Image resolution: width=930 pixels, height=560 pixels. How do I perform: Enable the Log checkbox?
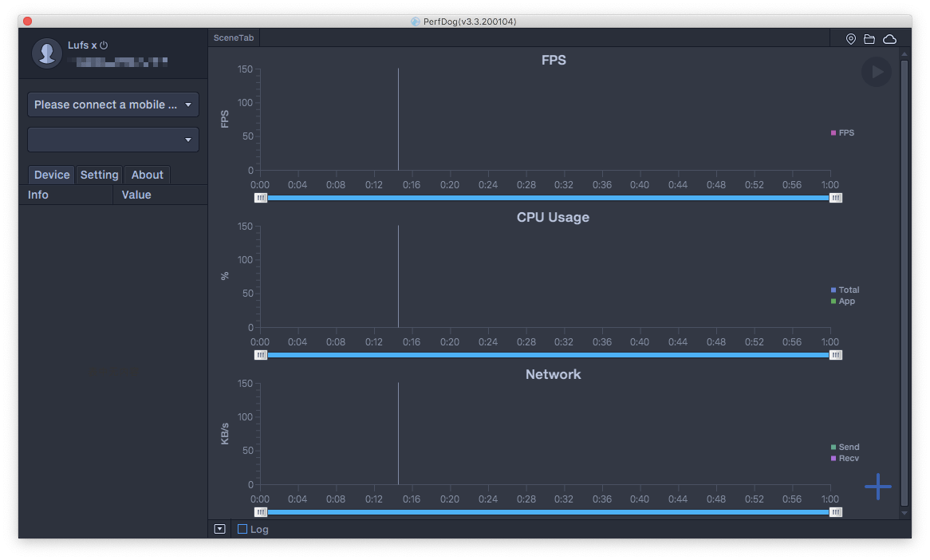[x=242, y=529]
